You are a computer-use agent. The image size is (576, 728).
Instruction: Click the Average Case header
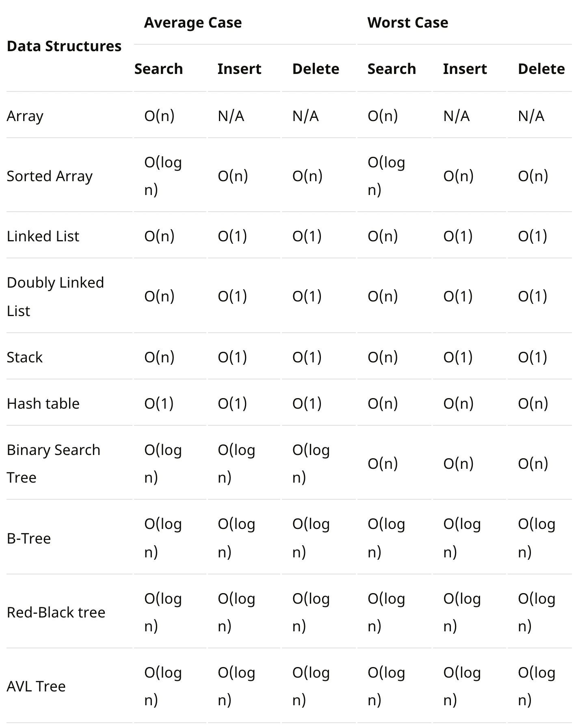pyautogui.click(x=193, y=23)
